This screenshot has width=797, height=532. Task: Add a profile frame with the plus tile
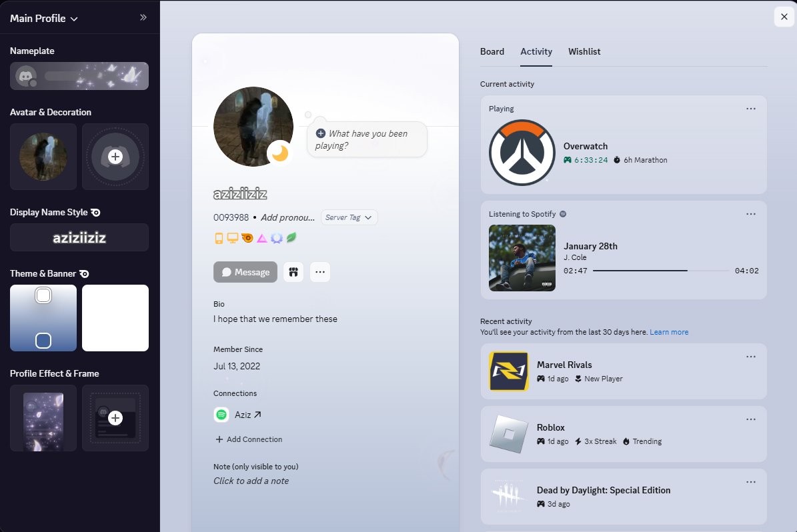point(115,418)
